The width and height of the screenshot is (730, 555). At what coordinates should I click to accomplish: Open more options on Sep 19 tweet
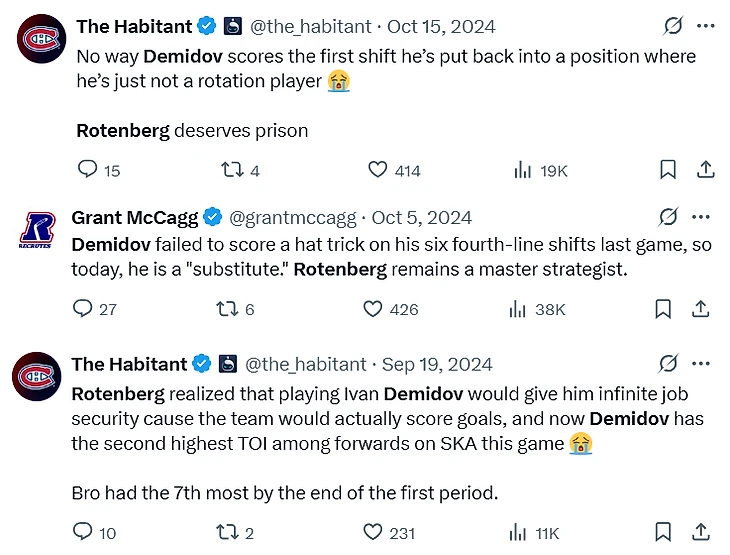point(701,364)
